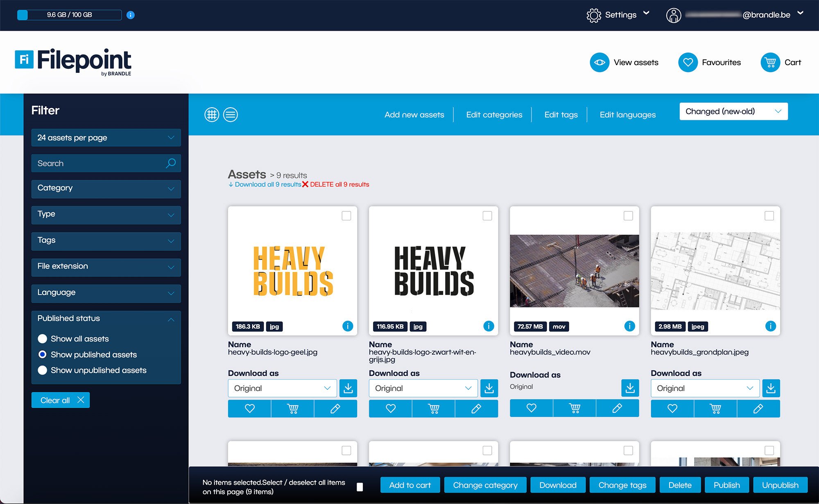
Task: Download heavybuilds_grondplan.jpeg via download icon
Action: coord(771,388)
